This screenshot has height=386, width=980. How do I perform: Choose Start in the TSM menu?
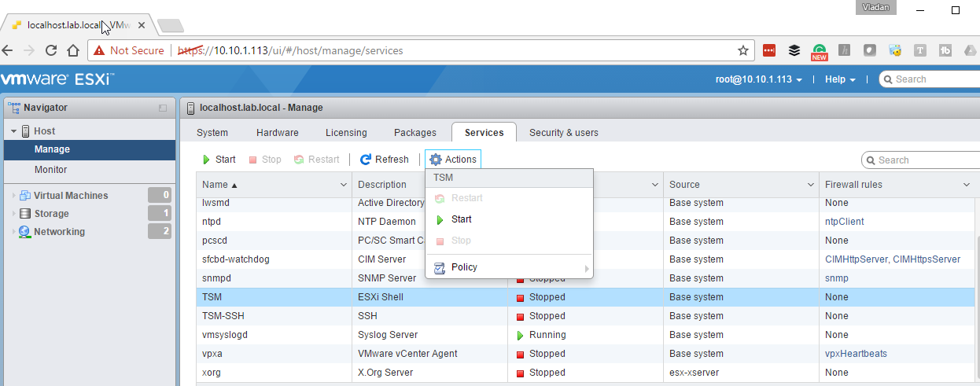[x=461, y=219]
